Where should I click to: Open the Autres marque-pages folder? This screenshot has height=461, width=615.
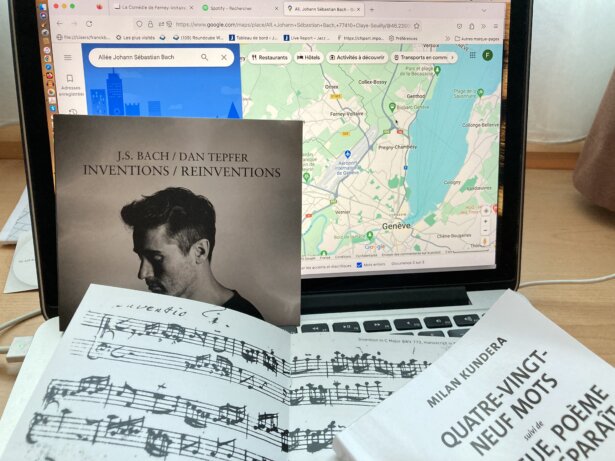point(477,39)
